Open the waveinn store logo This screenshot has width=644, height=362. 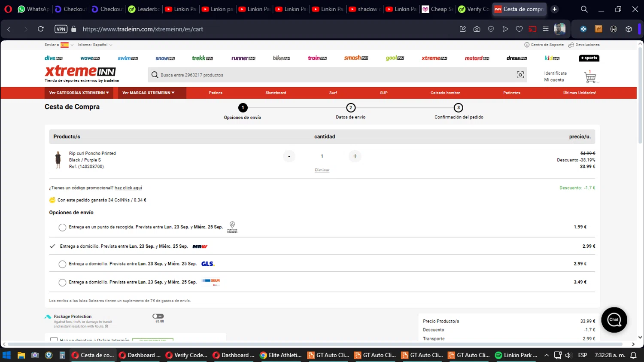click(90, 58)
